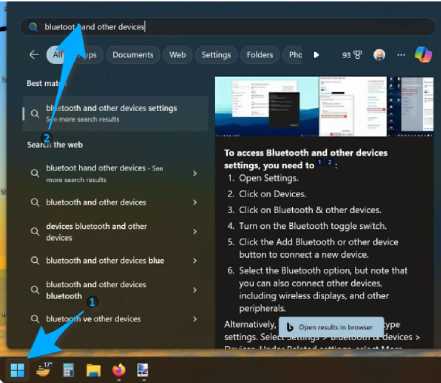
Task: Expand chevron for 'bluetooth and other devices'
Action: click(195, 202)
